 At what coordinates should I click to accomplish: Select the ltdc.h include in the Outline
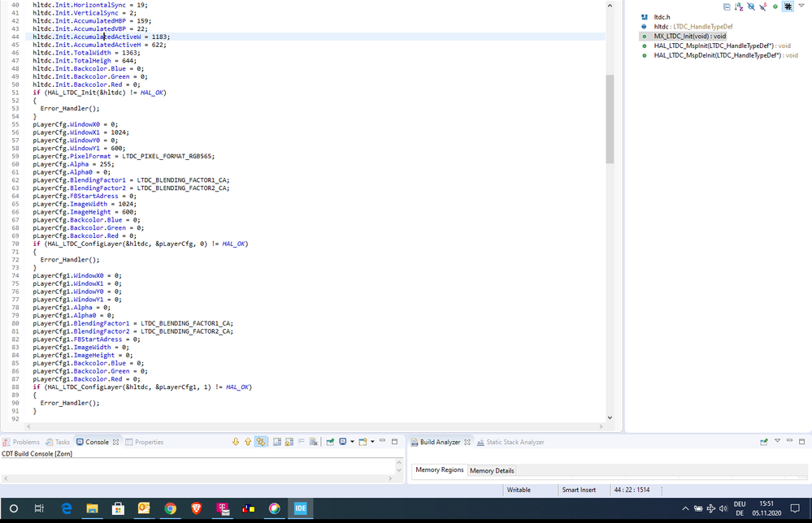click(x=662, y=17)
